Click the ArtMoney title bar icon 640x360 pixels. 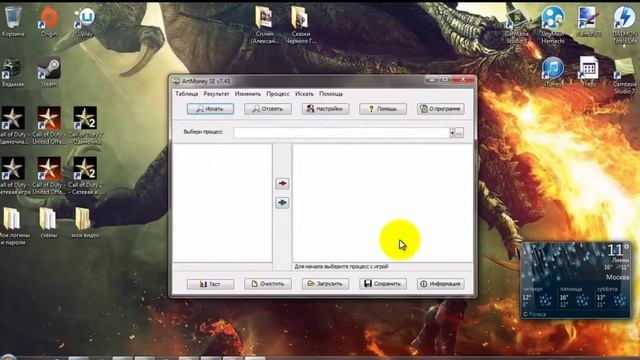[x=176, y=81]
